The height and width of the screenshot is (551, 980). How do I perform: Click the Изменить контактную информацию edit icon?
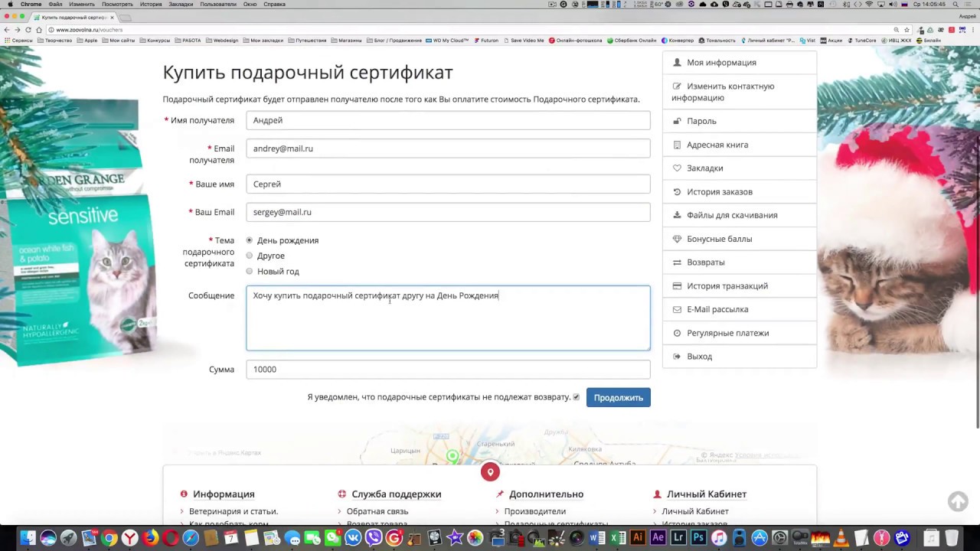(677, 86)
